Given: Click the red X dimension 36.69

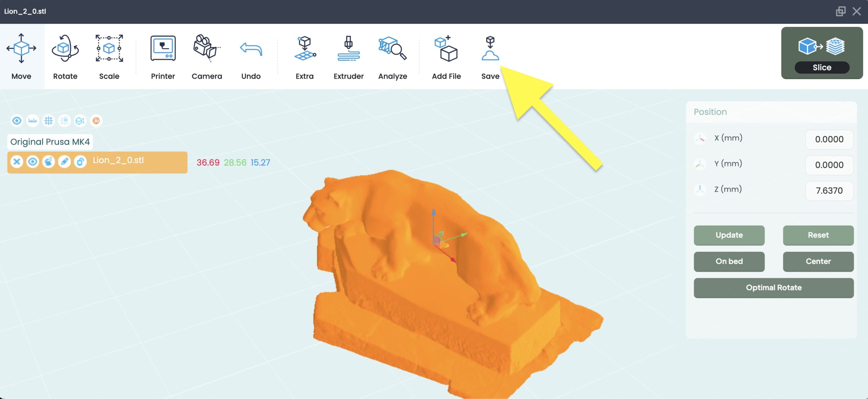Looking at the screenshot, I should (x=208, y=163).
